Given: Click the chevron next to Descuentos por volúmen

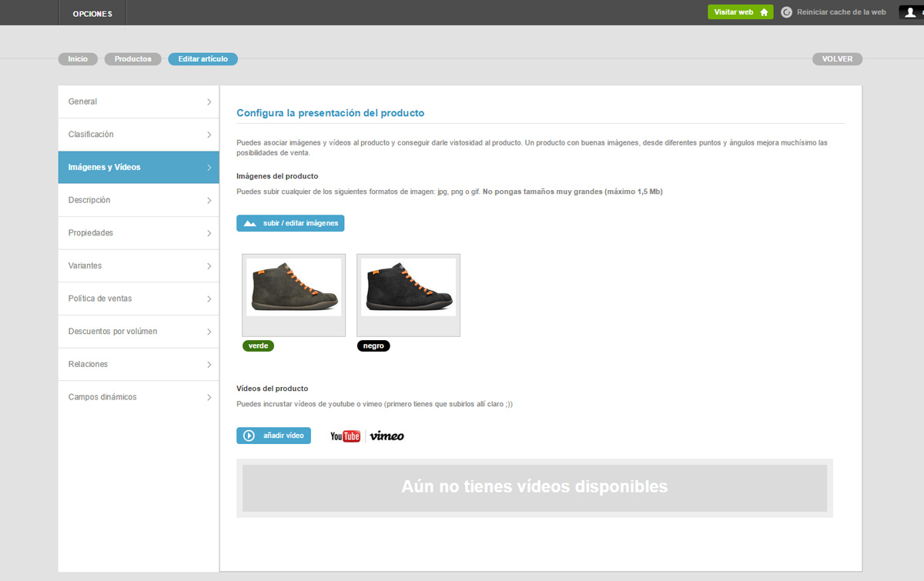Looking at the screenshot, I should 209,332.
